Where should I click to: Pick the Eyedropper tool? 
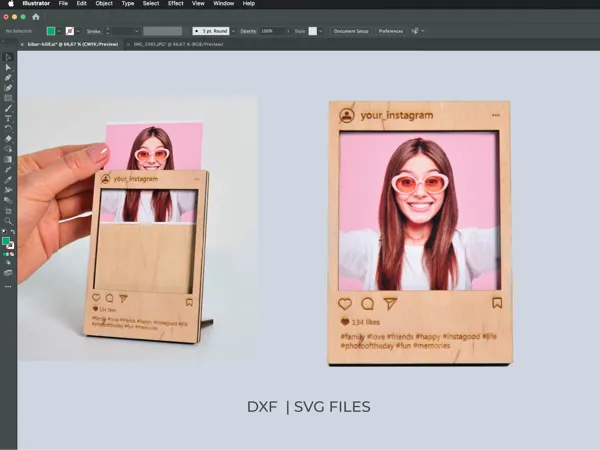(x=8, y=180)
